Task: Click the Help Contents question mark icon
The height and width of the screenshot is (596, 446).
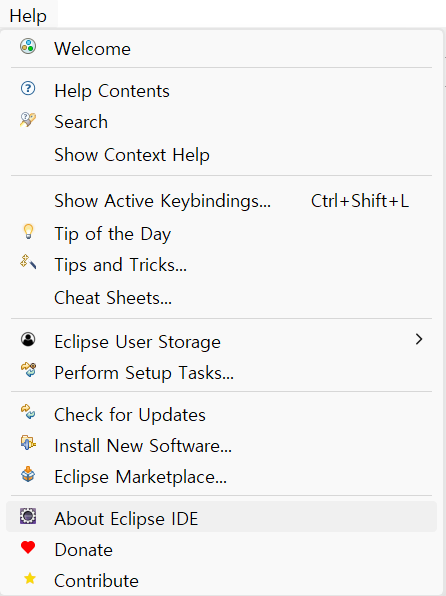Action: pyautogui.click(x=28, y=89)
